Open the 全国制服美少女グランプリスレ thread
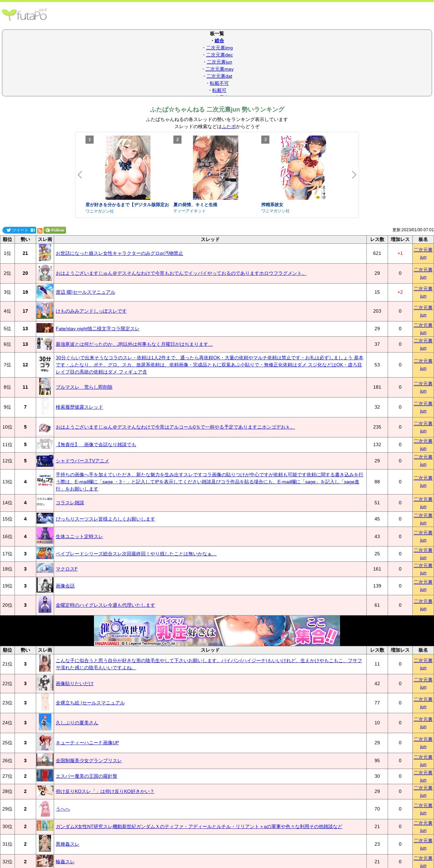The image size is (434, 868). click(89, 761)
